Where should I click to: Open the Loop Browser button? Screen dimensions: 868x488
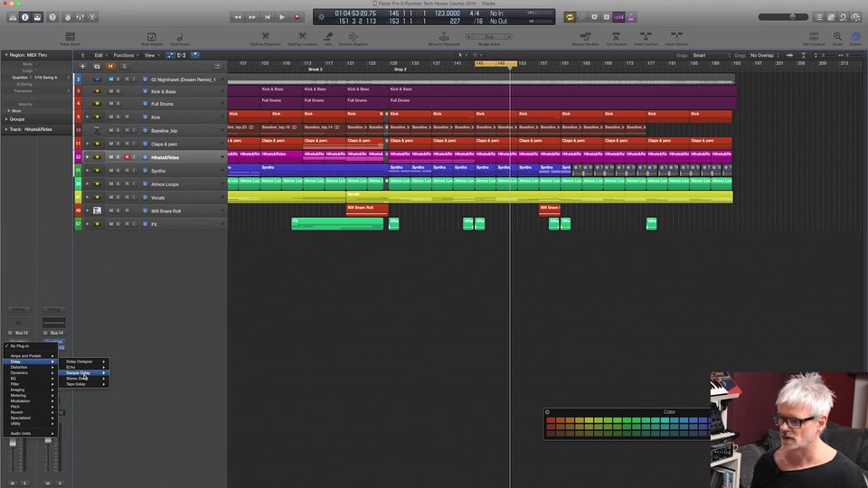pyautogui.click(x=843, y=17)
